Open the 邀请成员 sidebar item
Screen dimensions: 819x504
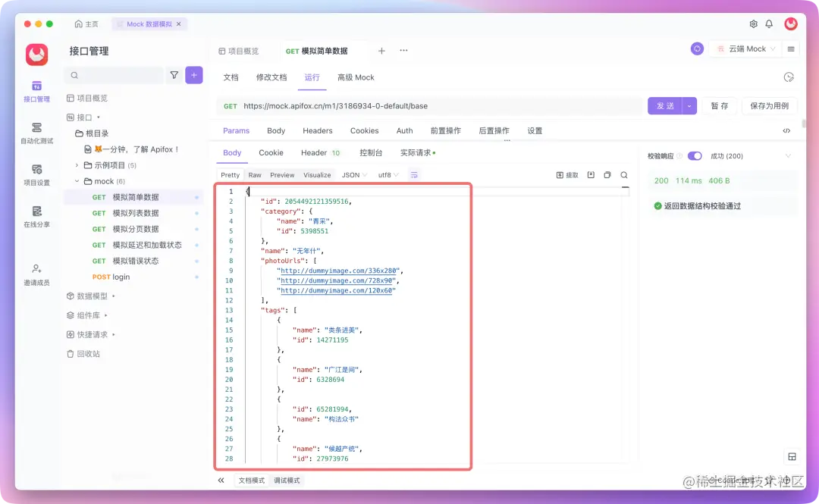click(x=36, y=274)
